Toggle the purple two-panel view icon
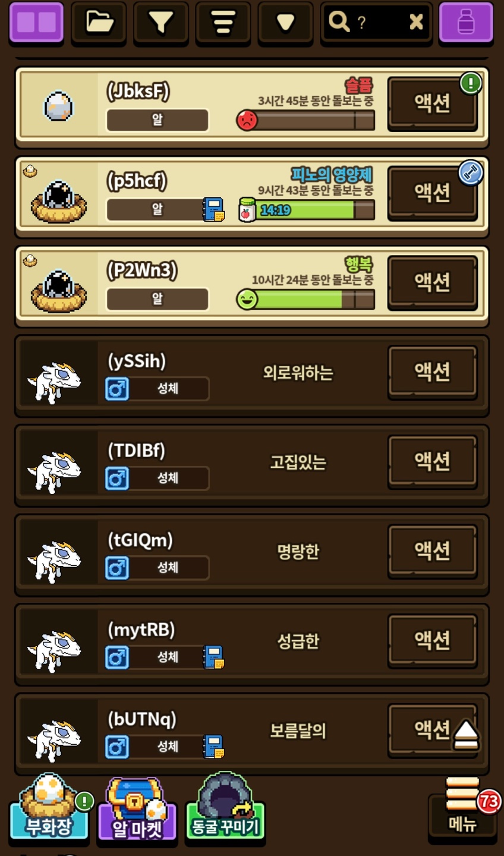The height and width of the screenshot is (856, 504). point(36,23)
